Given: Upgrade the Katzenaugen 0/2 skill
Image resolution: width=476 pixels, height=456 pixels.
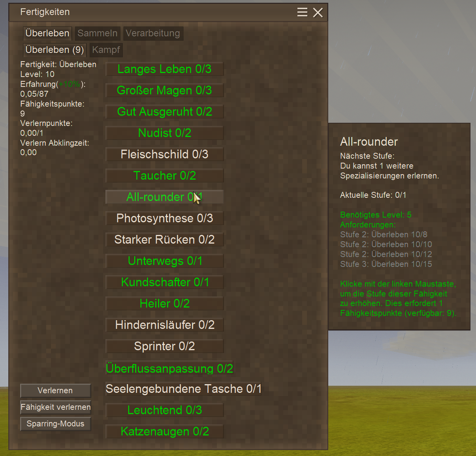Looking at the screenshot, I should [164, 432].
